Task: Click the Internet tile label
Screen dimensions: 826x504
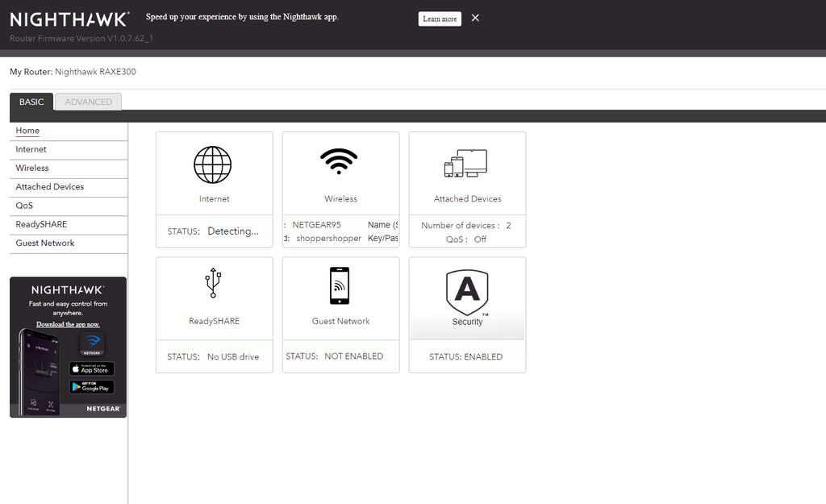Action: click(214, 199)
